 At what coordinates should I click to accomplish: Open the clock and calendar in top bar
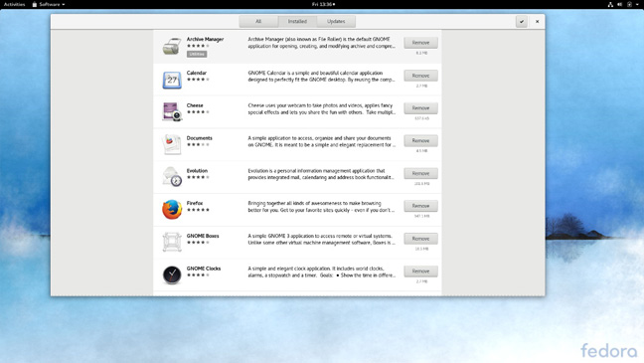323,4
